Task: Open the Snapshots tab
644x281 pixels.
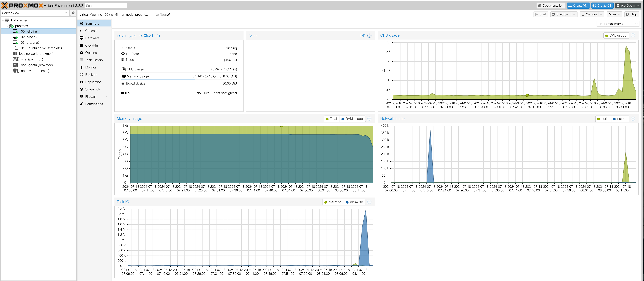Action: (95, 89)
